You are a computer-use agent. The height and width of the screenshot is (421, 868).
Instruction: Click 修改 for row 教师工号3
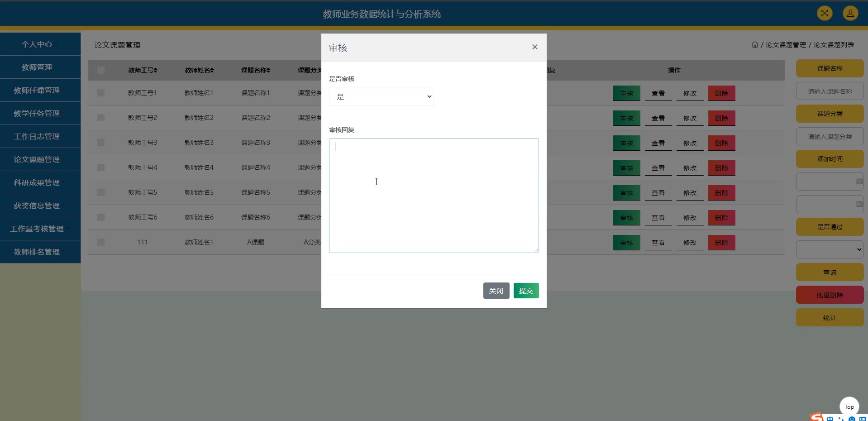pyautogui.click(x=690, y=143)
